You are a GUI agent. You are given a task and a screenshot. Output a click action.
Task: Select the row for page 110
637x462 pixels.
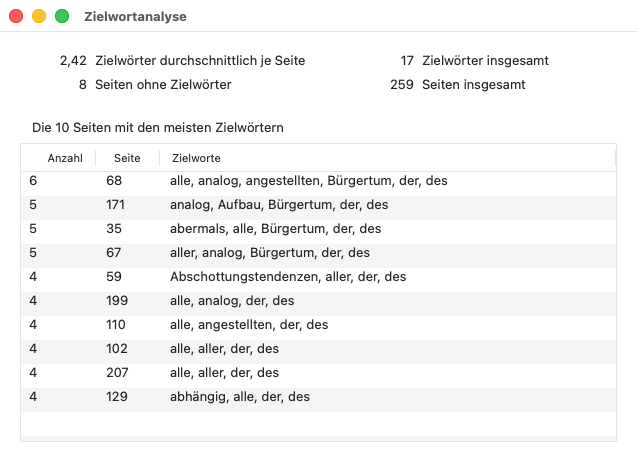pos(318,324)
